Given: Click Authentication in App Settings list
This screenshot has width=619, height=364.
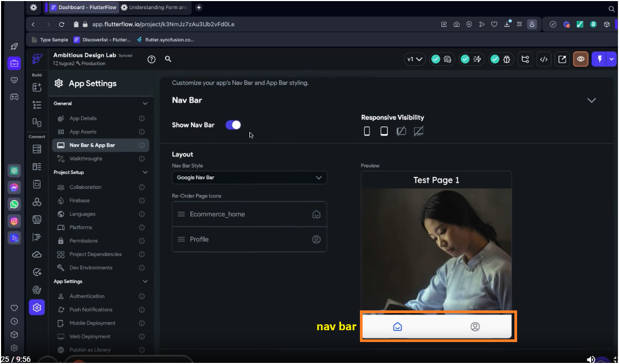Looking at the screenshot, I should click(x=87, y=296).
